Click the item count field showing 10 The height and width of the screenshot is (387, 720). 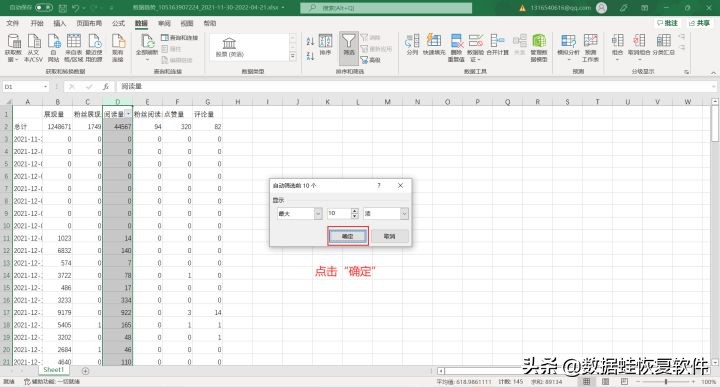click(339, 213)
